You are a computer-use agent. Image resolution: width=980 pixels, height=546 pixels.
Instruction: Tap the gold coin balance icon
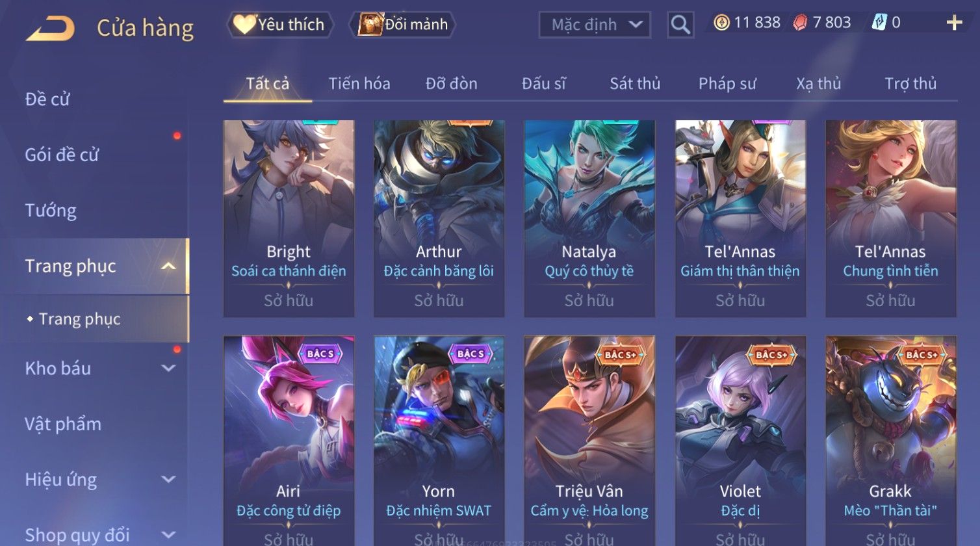721,23
